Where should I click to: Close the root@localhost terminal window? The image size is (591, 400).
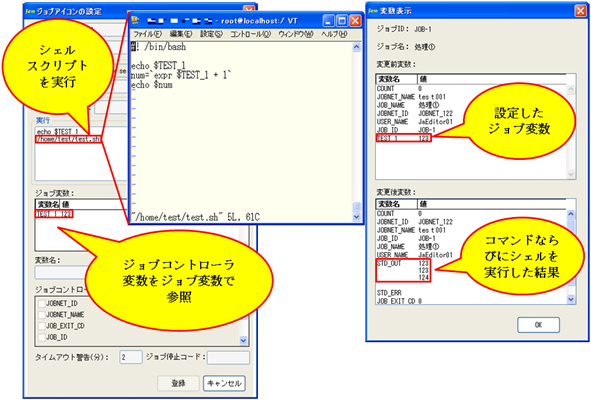tap(355, 20)
